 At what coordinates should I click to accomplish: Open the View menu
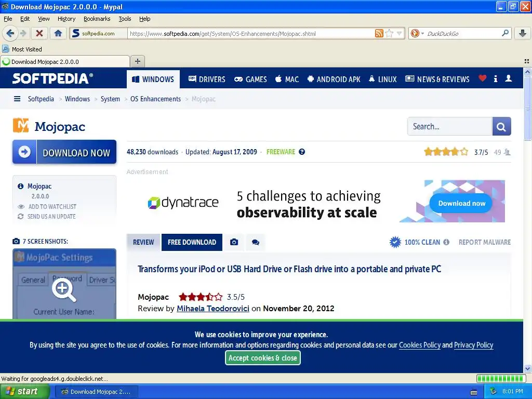44,19
